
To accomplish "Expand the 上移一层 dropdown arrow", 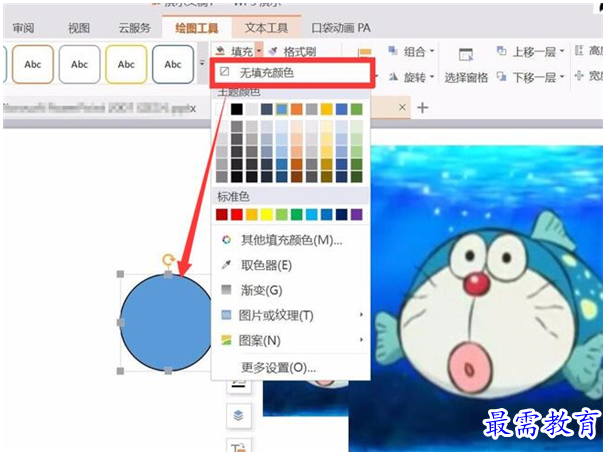I will 562,51.
